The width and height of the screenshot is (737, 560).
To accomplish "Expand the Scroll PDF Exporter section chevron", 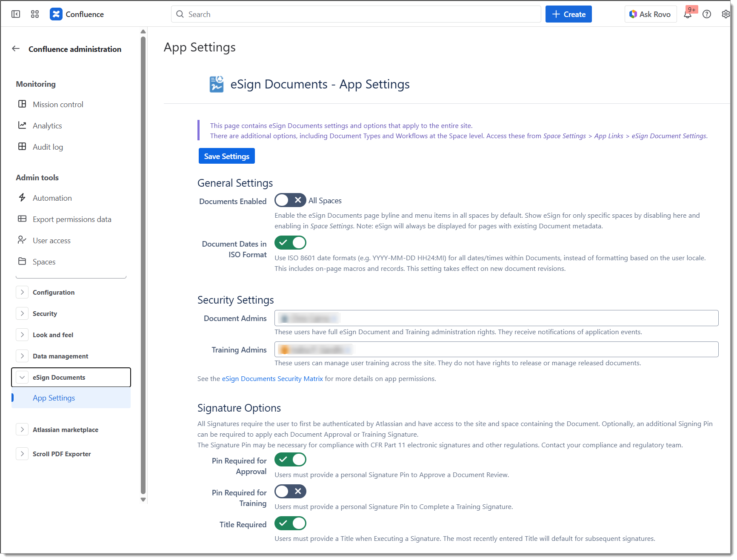I will pyautogui.click(x=22, y=454).
